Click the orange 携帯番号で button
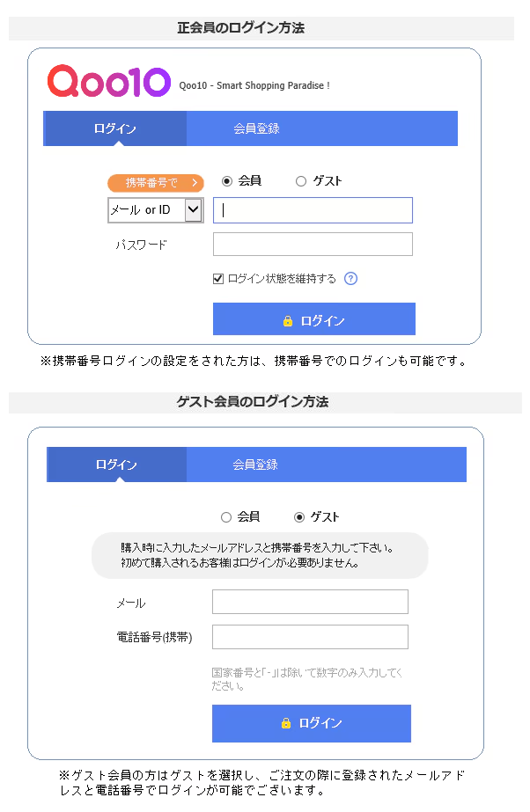 pyautogui.click(x=156, y=182)
